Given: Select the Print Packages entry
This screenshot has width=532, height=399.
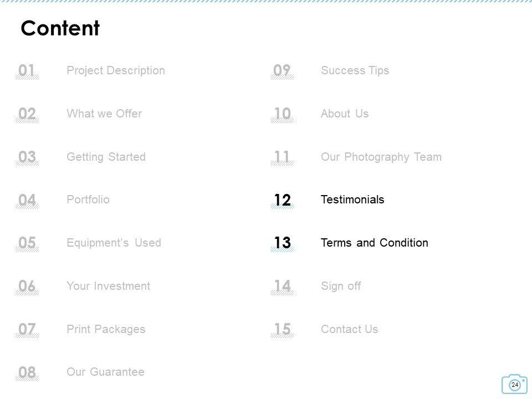Looking at the screenshot, I should point(106,329).
